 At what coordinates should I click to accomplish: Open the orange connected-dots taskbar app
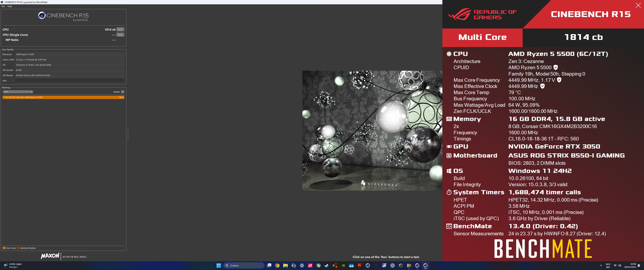(x=335, y=265)
